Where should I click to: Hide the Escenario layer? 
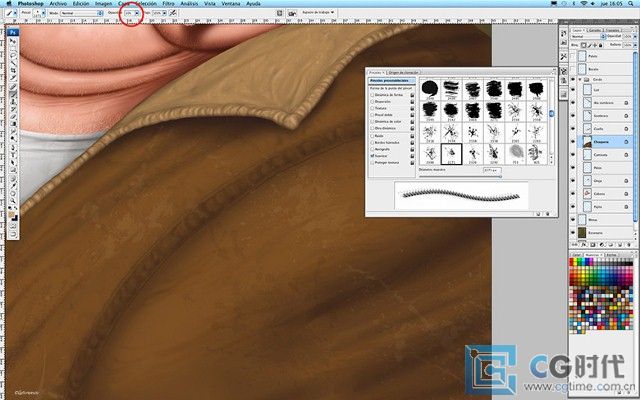(573, 233)
